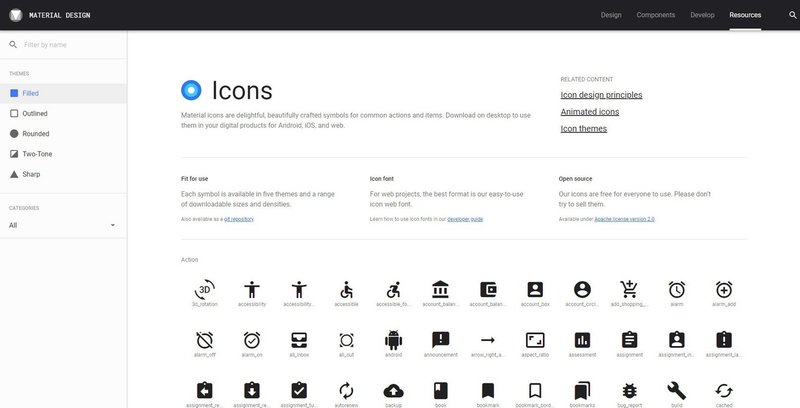
Task: Select the all_inbox icon
Action: (x=299, y=340)
